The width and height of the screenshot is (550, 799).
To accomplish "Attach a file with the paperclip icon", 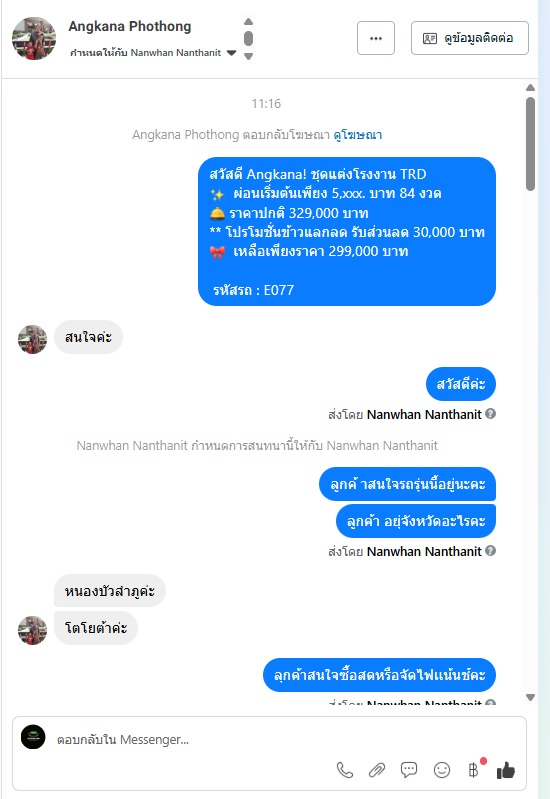I will coord(377,770).
